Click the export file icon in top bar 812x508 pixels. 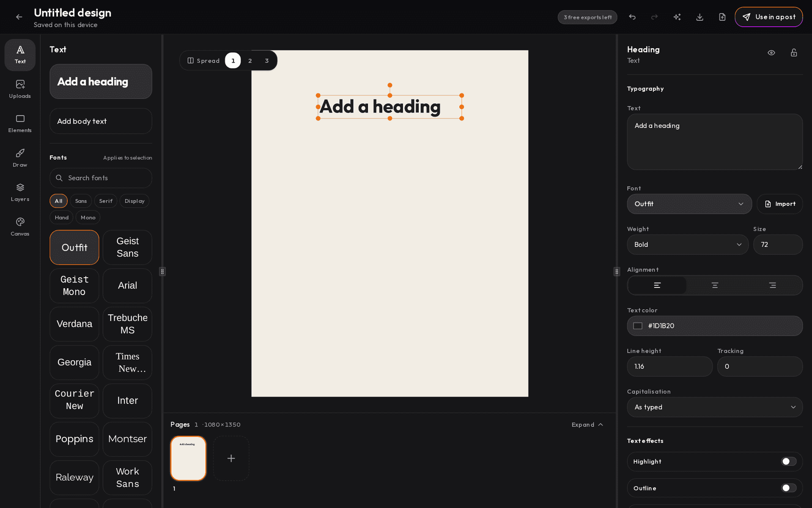[x=722, y=17]
